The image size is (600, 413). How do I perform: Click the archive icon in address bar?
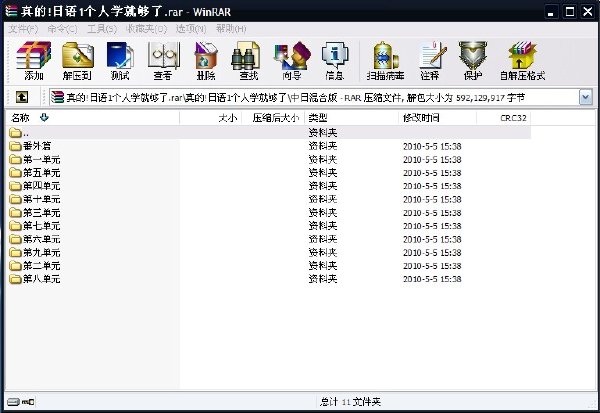57,97
